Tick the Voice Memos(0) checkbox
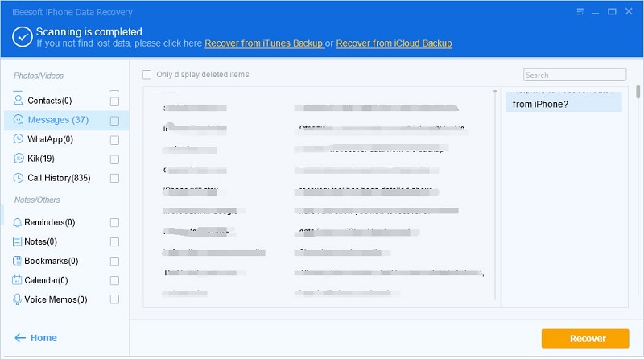644x359 pixels. point(114,299)
